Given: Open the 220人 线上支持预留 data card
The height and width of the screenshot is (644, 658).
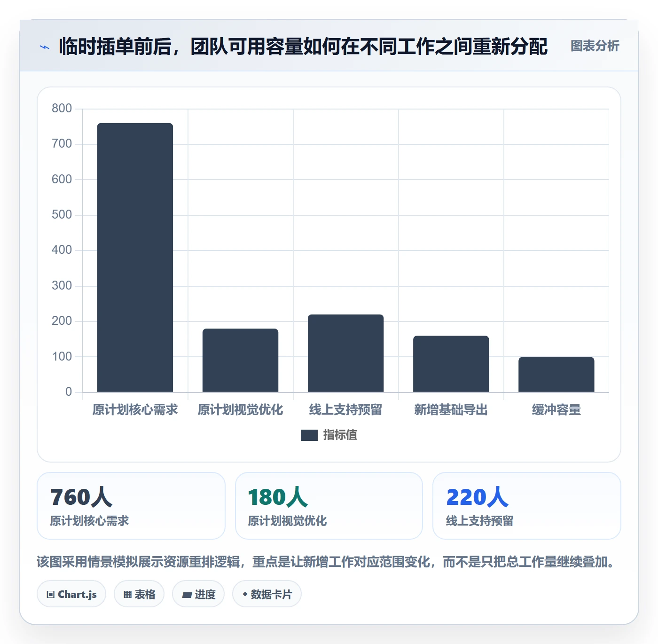Looking at the screenshot, I should click(527, 506).
